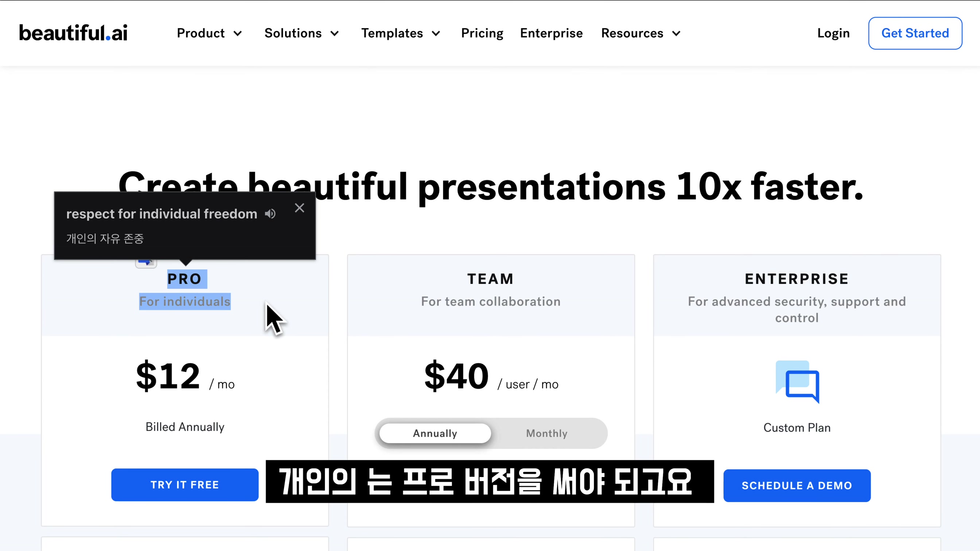Viewport: 980px width, 551px height.
Task: Expand the Product menu chevron
Action: click(x=238, y=34)
